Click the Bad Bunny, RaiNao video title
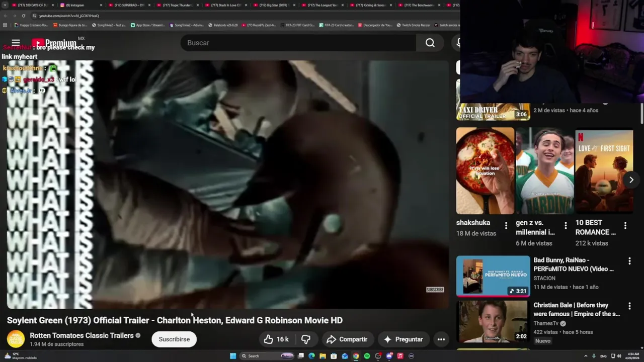 574,264
